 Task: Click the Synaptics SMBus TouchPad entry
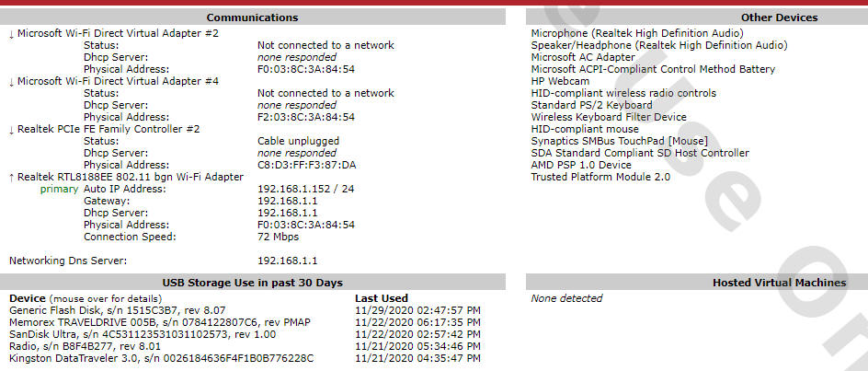620,141
